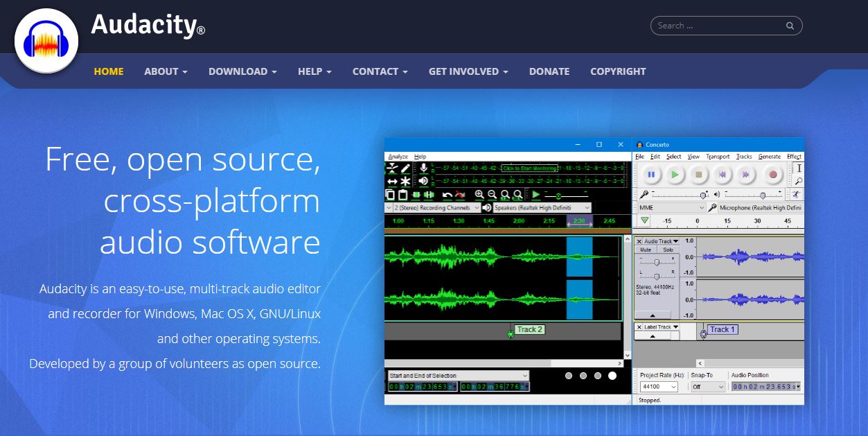This screenshot has width=868, height=436.
Task: Select the Zoom magnifier tool
Action: coord(799,180)
